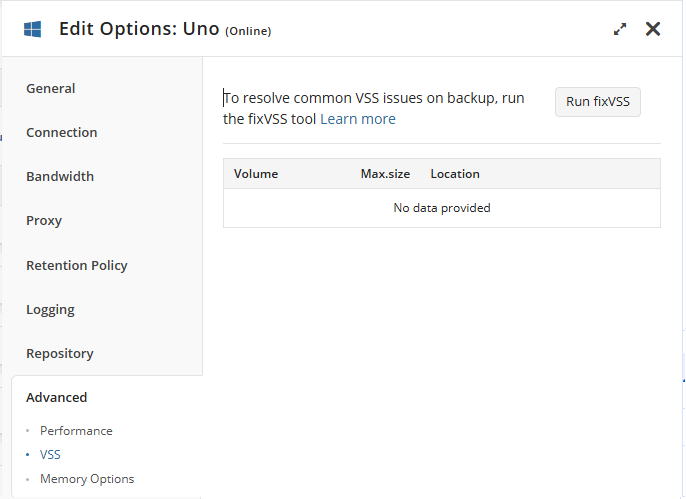The image size is (686, 499).
Task: Click the Windows logo icon in header
Action: tap(33, 29)
